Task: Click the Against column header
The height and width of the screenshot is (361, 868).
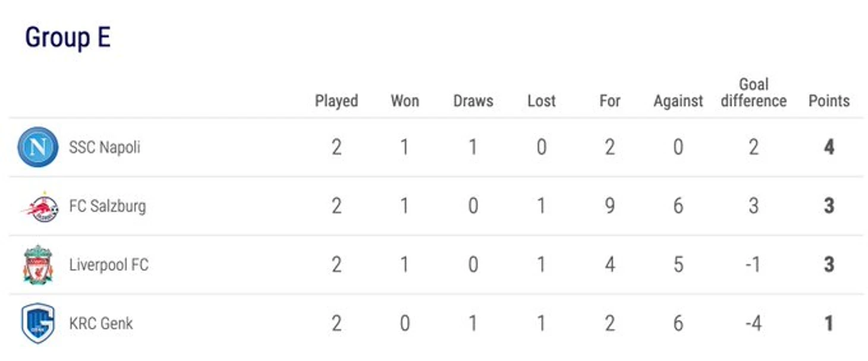Action: [678, 102]
